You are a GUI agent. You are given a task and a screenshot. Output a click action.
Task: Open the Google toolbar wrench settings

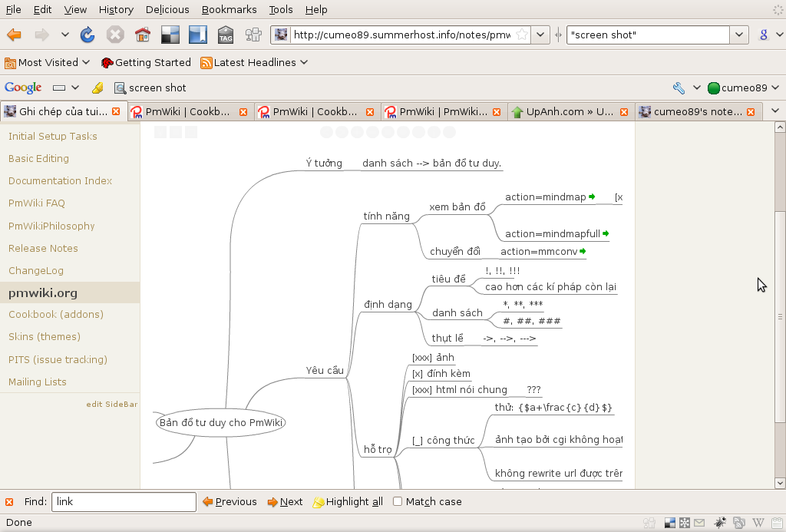pyautogui.click(x=679, y=88)
